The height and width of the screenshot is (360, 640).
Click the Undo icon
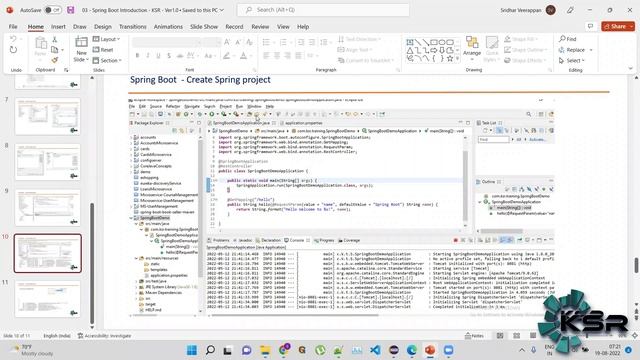(13, 39)
